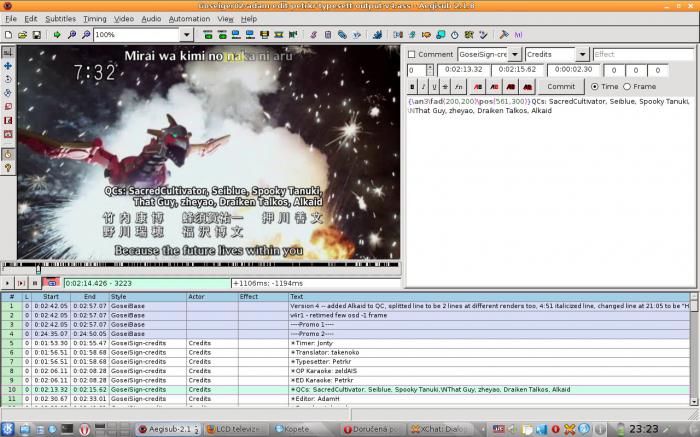Select row 7 Typesetter: Petrkr line
The image size is (700, 437).
(x=345, y=362)
